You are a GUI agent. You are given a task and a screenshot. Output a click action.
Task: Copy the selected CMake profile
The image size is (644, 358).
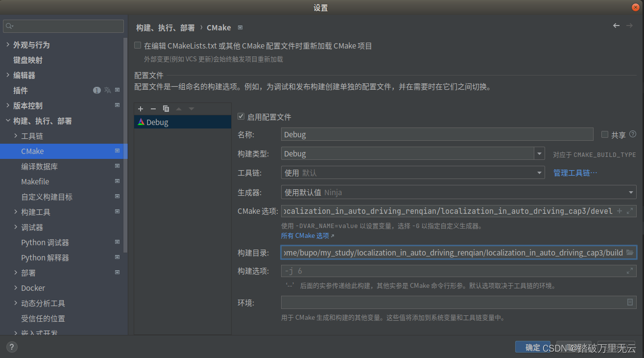click(166, 109)
